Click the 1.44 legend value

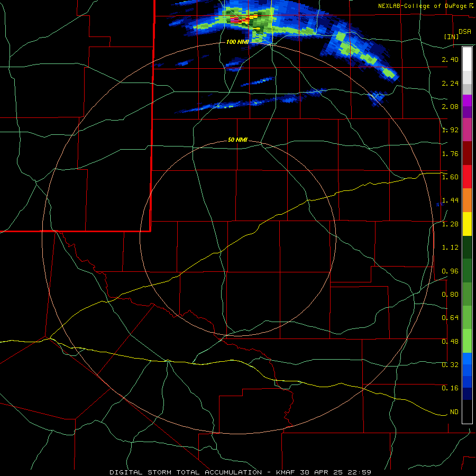click(450, 200)
